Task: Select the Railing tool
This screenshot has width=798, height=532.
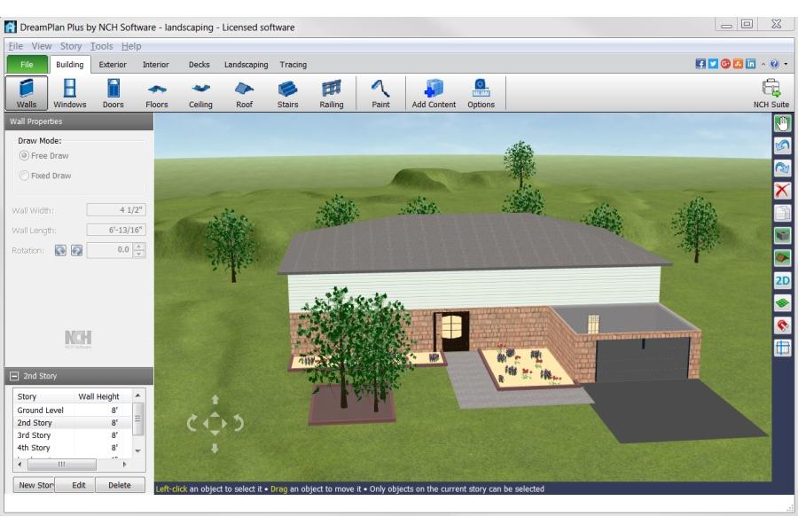Action: point(332,93)
